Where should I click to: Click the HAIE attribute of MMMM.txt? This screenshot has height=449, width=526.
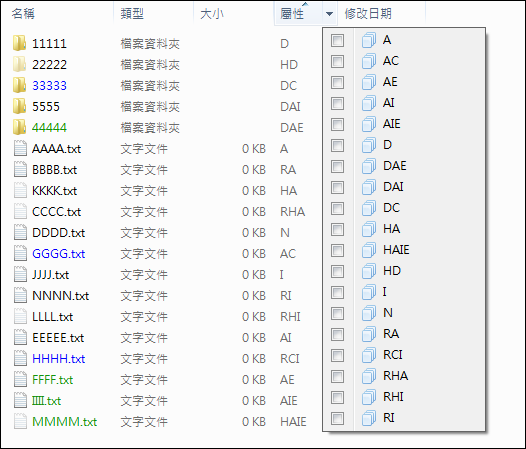point(293,422)
